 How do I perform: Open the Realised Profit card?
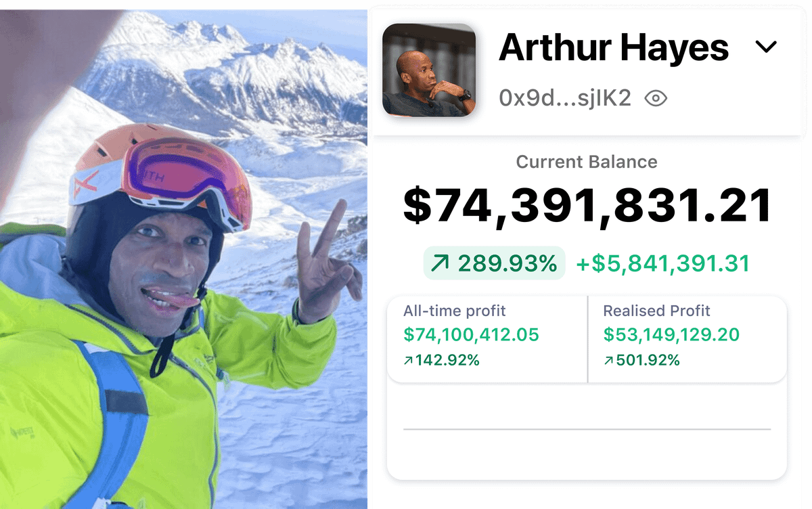point(687,338)
